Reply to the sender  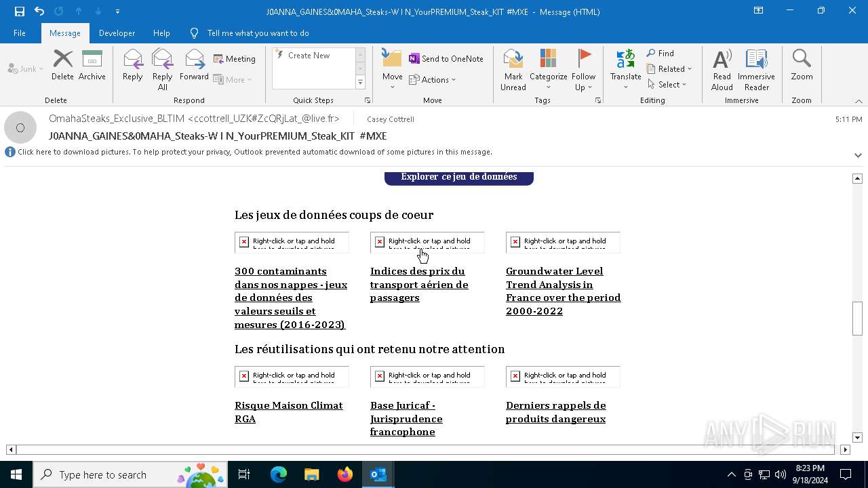coord(133,66)
